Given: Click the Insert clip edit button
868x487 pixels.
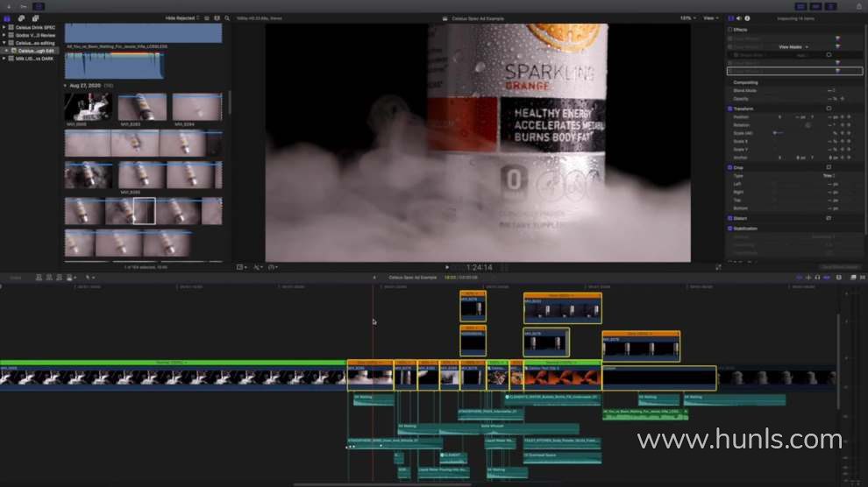Looking at the screenshot, I should [x=49, y=278].
